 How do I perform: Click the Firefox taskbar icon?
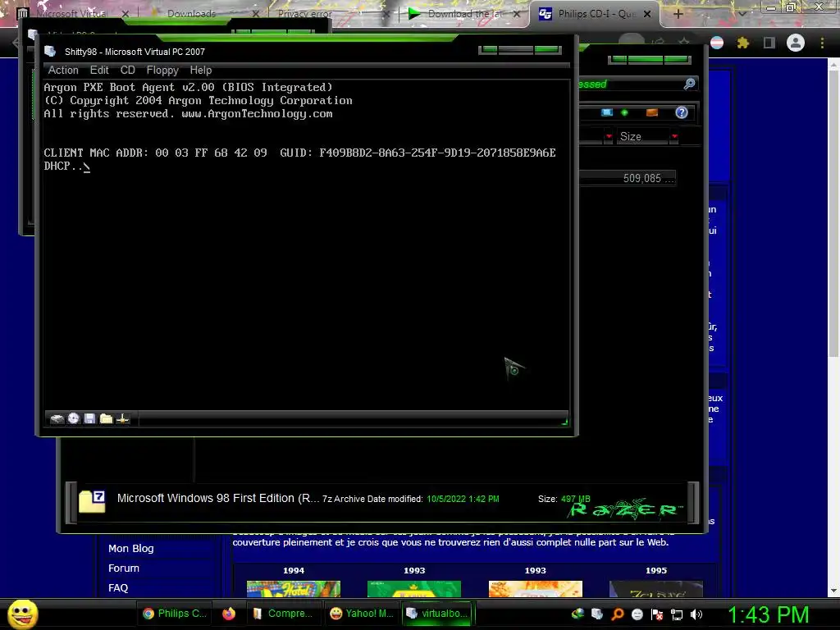[229, 614]
